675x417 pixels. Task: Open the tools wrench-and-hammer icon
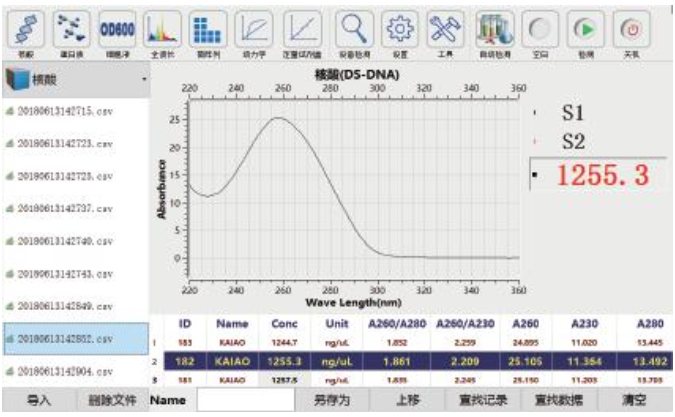pos(446,29)
